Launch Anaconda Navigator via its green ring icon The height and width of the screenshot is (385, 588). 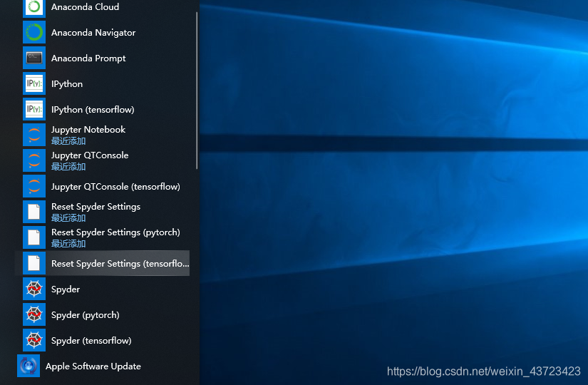click(34, 32)
